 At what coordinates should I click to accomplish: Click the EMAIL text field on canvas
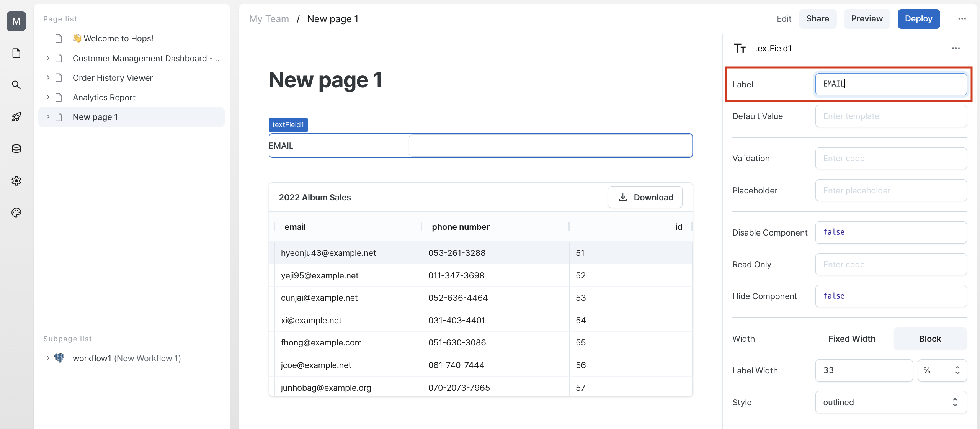(550, 146)
